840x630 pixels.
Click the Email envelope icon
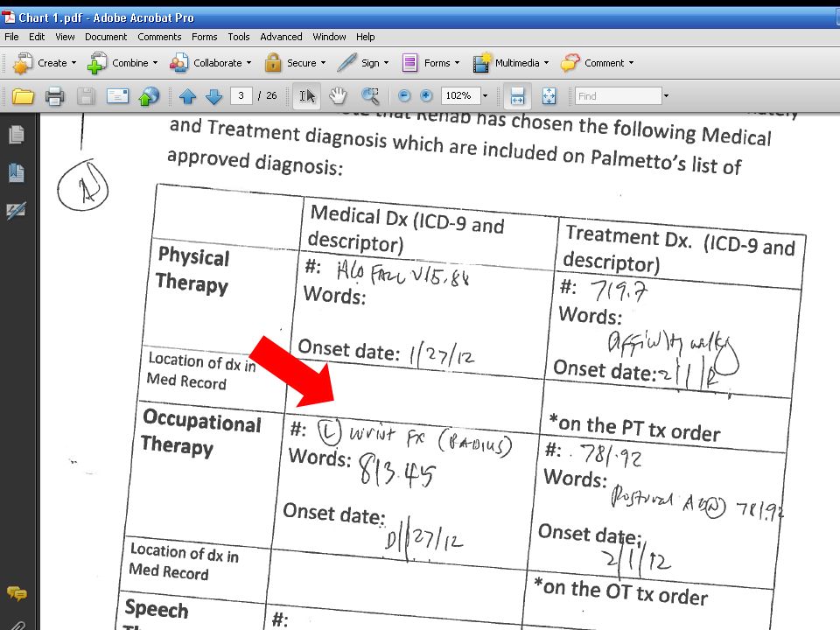coord(117,96)
